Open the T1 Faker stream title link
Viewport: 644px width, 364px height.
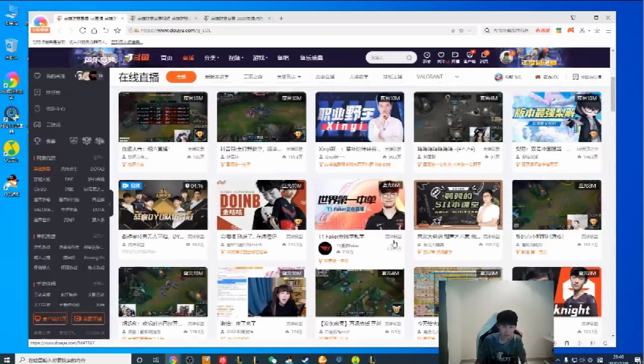(x=342, y=236)
